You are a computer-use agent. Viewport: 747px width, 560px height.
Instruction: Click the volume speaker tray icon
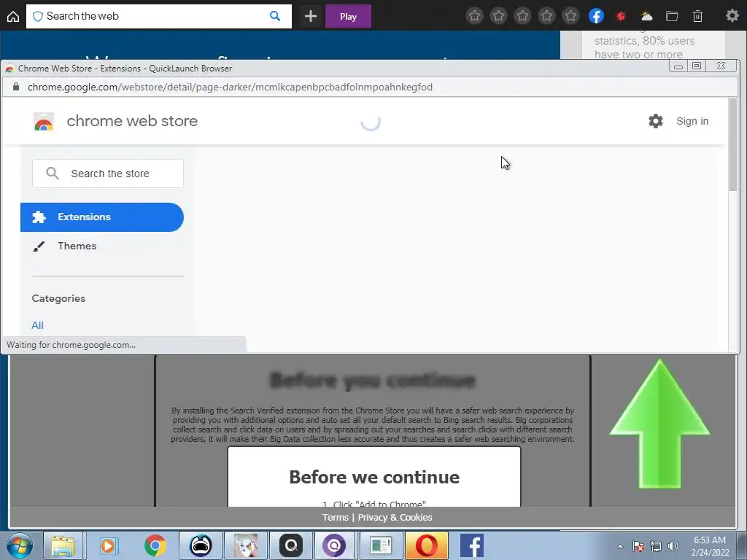(673, 546)
